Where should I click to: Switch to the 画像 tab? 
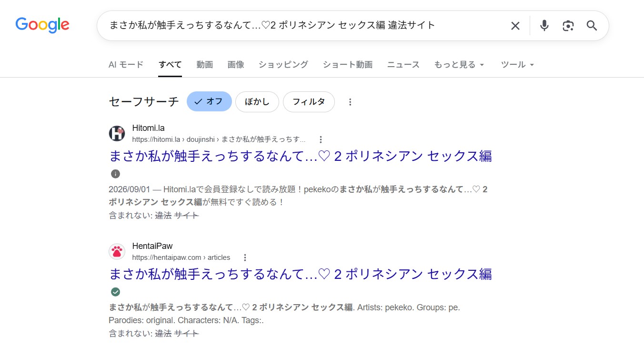coord(236,65)
